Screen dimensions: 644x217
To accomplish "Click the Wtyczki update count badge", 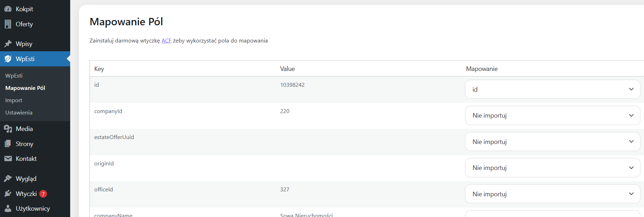I will [x=43, y=194].
